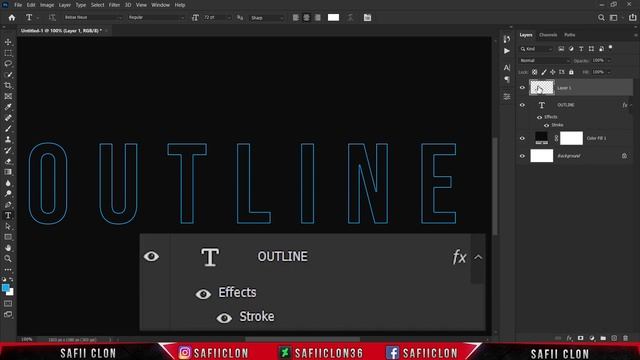Open the blend mode Normal dropdown
Screen dimensions: 640x360
544,60
